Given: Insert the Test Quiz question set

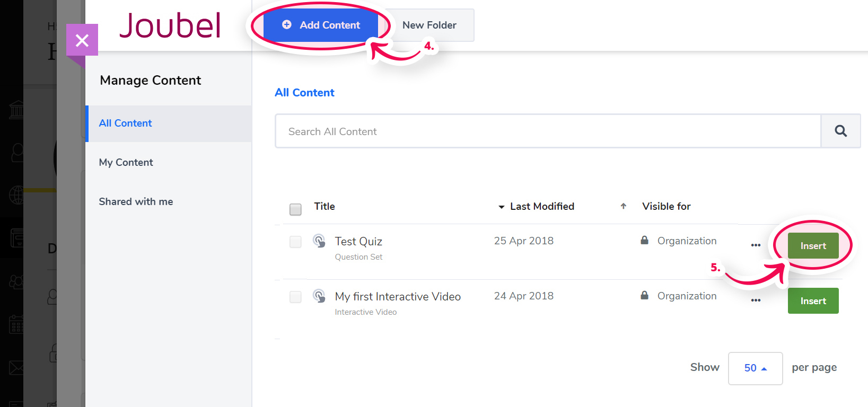Looking at the screenshot, I should (812, 245).
